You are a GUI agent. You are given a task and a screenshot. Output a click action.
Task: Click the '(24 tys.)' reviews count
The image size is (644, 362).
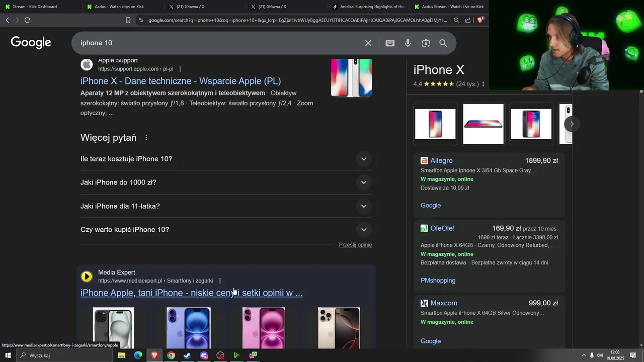click(x=467, y=84)
